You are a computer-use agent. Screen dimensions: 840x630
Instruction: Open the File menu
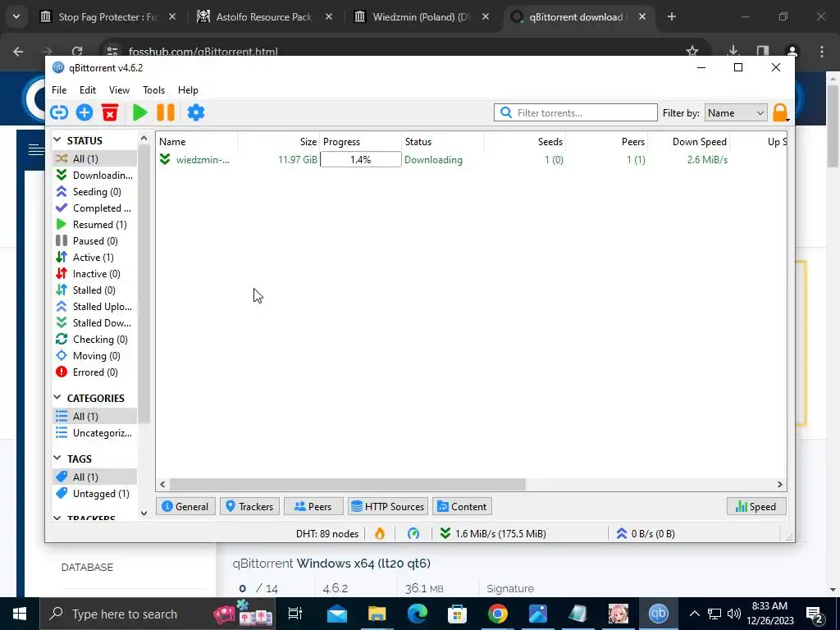click(x=59, y=90)
